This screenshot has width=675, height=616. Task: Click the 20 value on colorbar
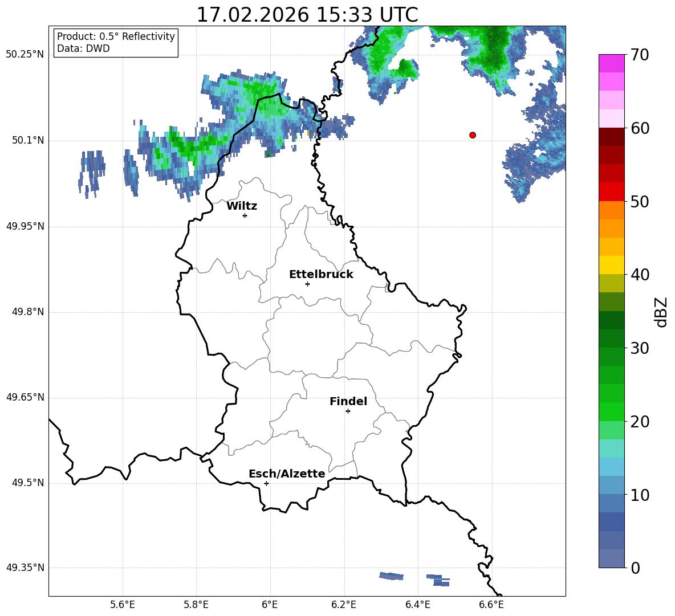coord(640,422)
